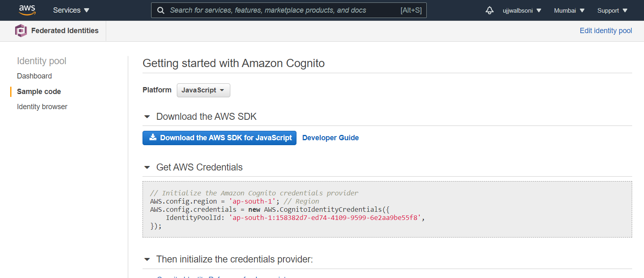This screenshot has width=644, height=278.
Task: Click the Getting started with Amazon Cognito heading
Action: 234,63
